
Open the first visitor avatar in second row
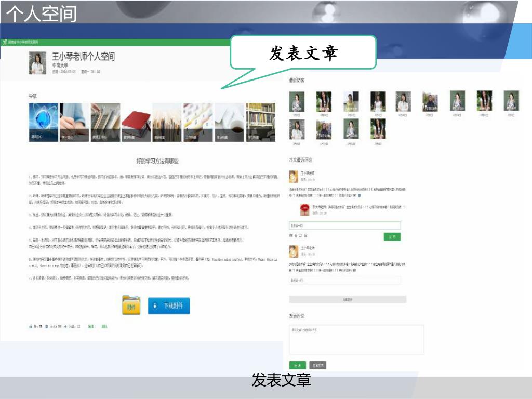tap(297, 129)
